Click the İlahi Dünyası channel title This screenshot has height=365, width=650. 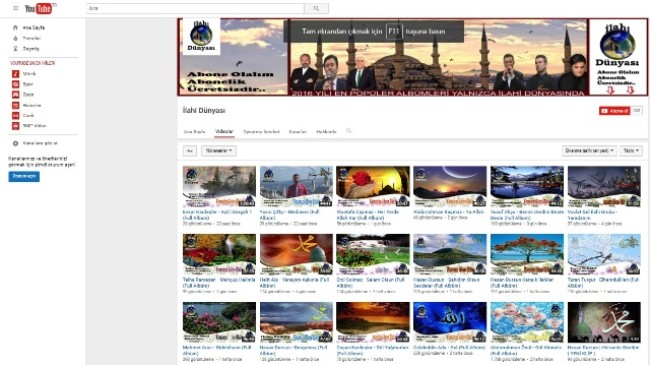coord(204,111)
